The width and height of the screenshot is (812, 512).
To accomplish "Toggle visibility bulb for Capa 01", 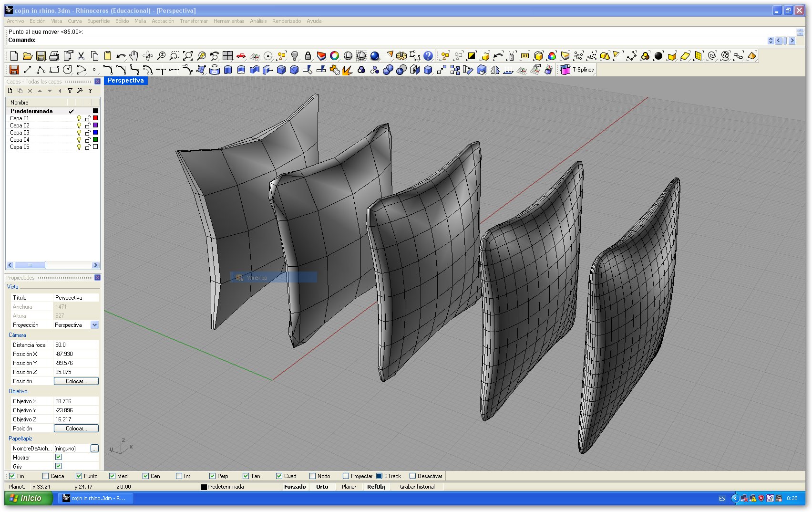I will tap(79, 118).
